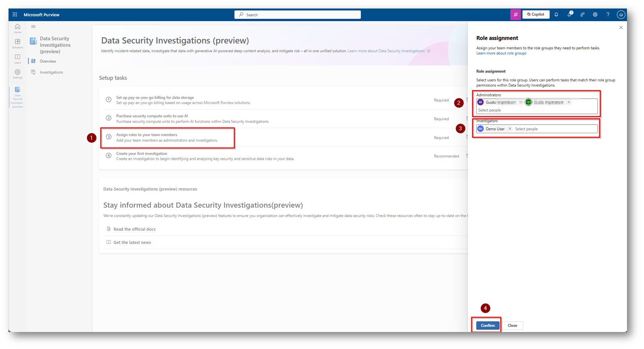Click the official docs document icon

pyautogui.click(x=108, y=229)
